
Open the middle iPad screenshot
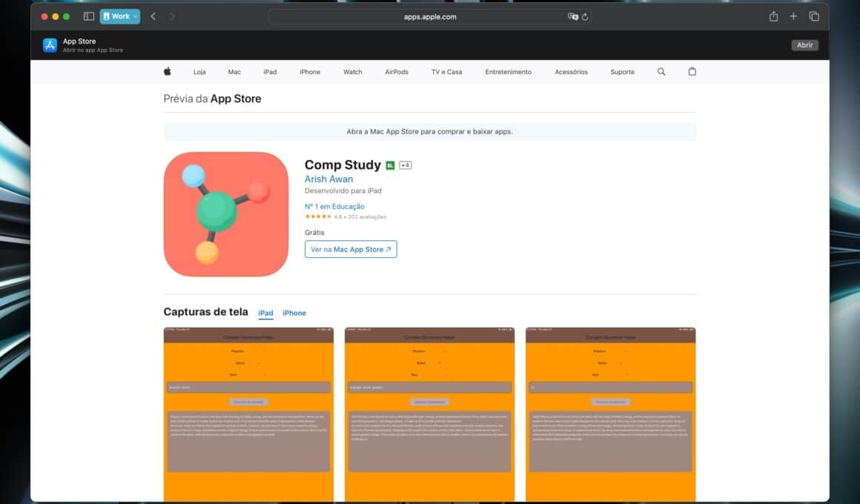pos(429,414)
